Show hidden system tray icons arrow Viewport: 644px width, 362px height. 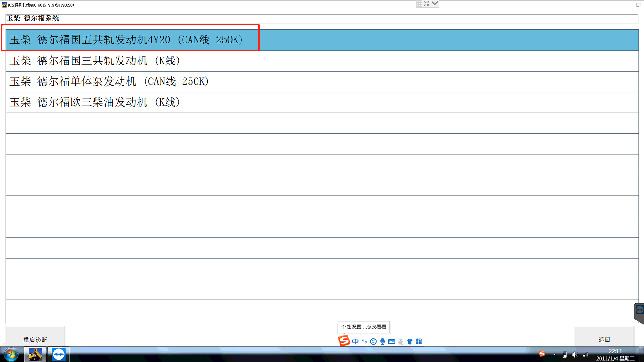(x=554, y=355)
